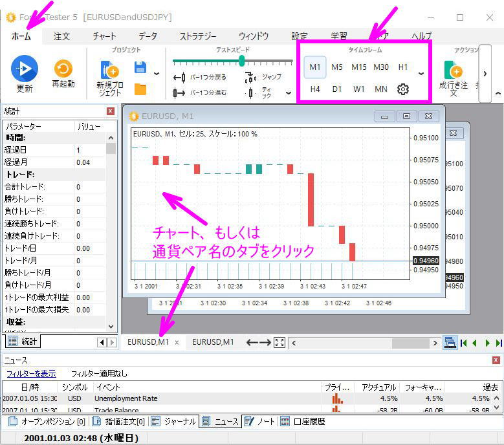The width and height of the screenshot is (504, 445).
Task: Expand the timeframe group dropdown chevron
Action: pos(421,74)
